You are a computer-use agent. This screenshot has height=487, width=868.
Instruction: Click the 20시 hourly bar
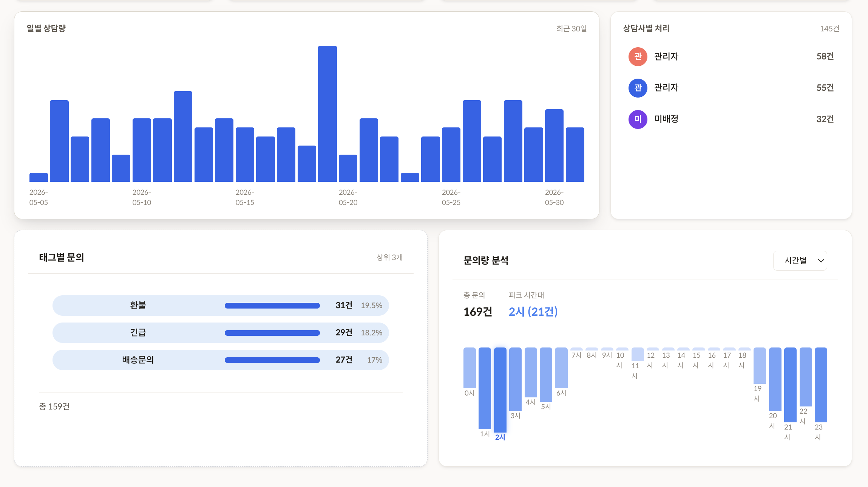tap(775, 379)
